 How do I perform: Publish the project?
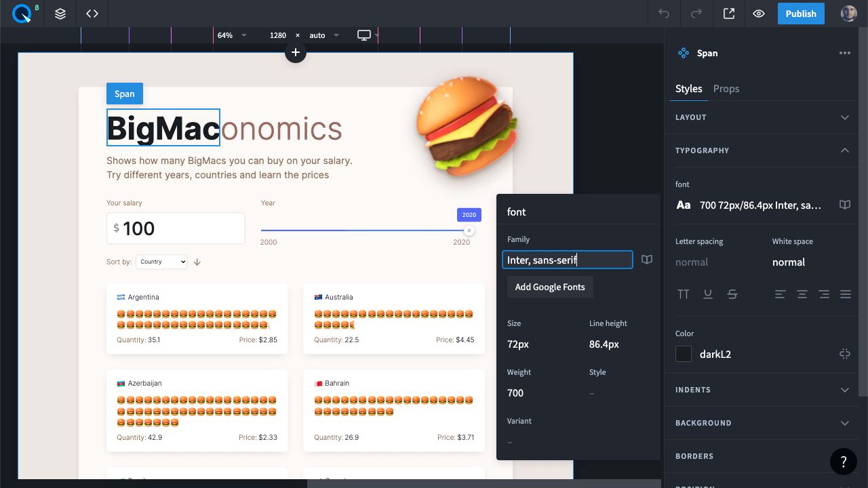(x=801, y=14)
